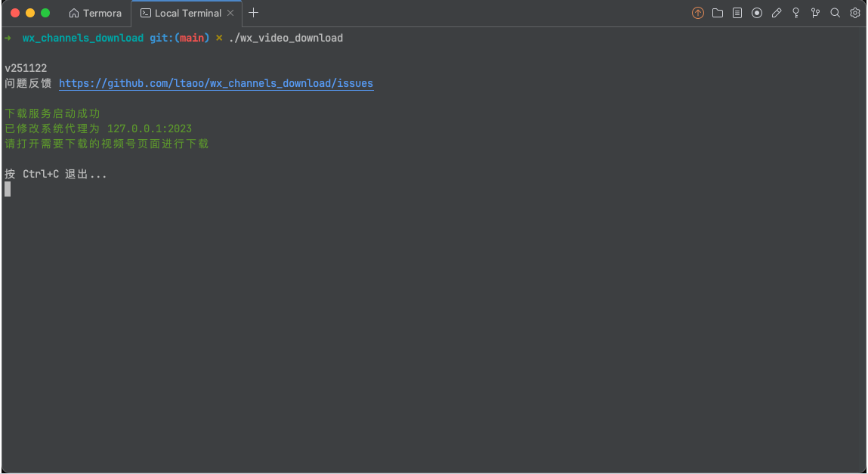
Task: Open the wx_channels_download GitHub issues link
Action: coord(216,83)
